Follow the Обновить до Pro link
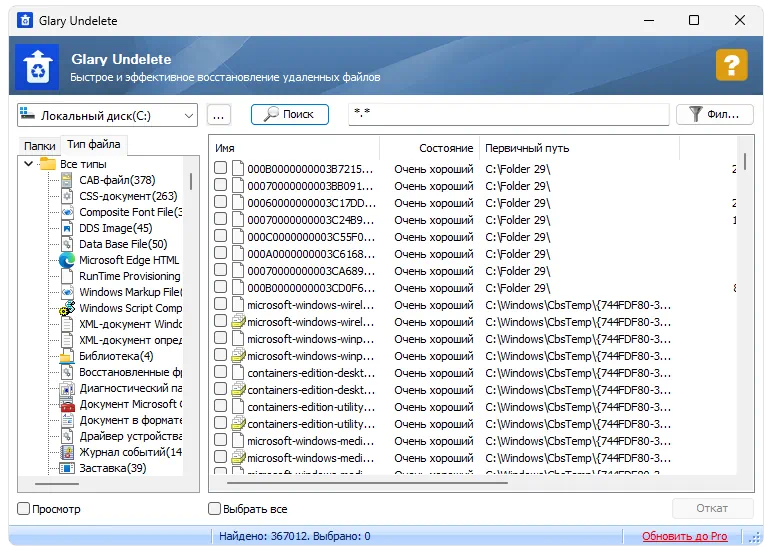 [684, 536]
